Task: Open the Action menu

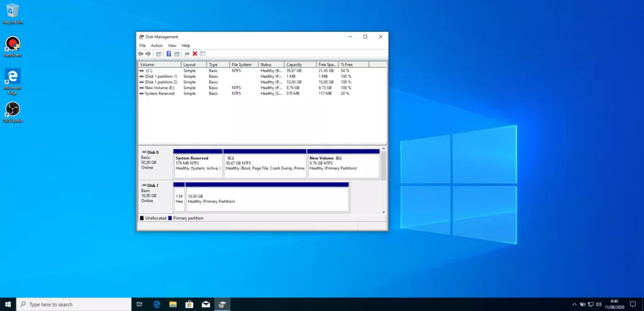Action: pyautogui.click(x=157, y=46)
